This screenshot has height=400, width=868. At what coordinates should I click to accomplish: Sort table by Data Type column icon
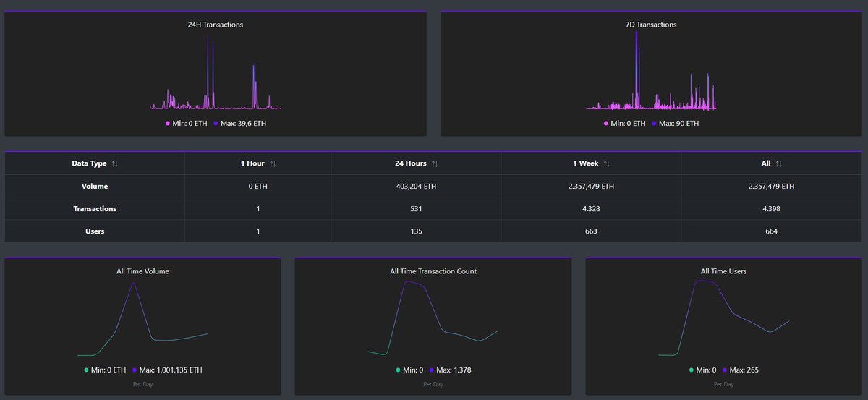click(115, 164)
